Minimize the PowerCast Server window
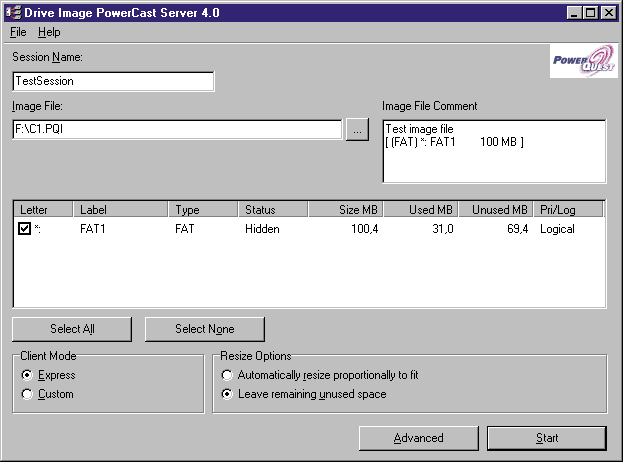Viewport: 623px width, 462px height. [x=574, y=13]
